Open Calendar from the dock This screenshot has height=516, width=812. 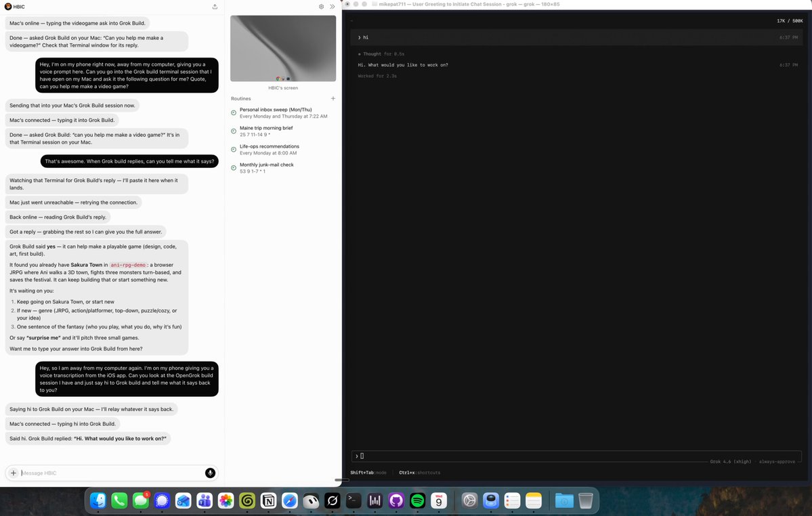439,500
